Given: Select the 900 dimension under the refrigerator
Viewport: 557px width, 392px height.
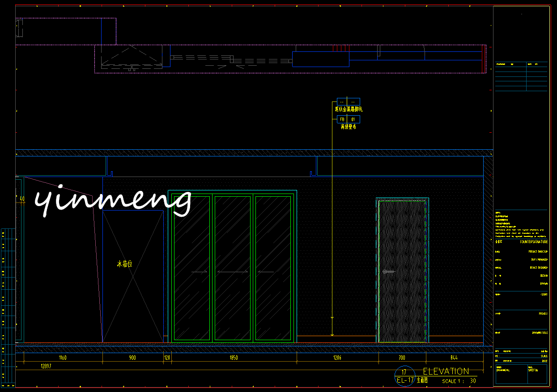Looking at the screenshot, I should [132, 358].
